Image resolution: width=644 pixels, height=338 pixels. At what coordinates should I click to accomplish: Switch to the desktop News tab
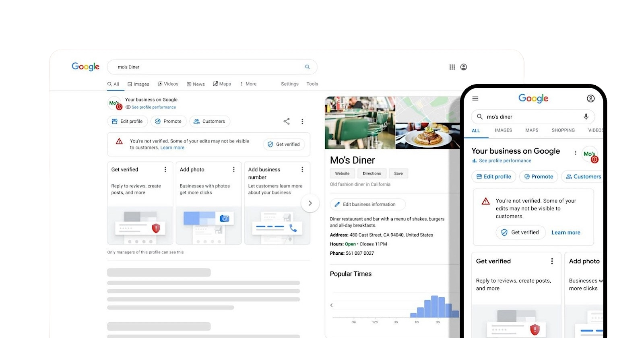click(196, 84)
